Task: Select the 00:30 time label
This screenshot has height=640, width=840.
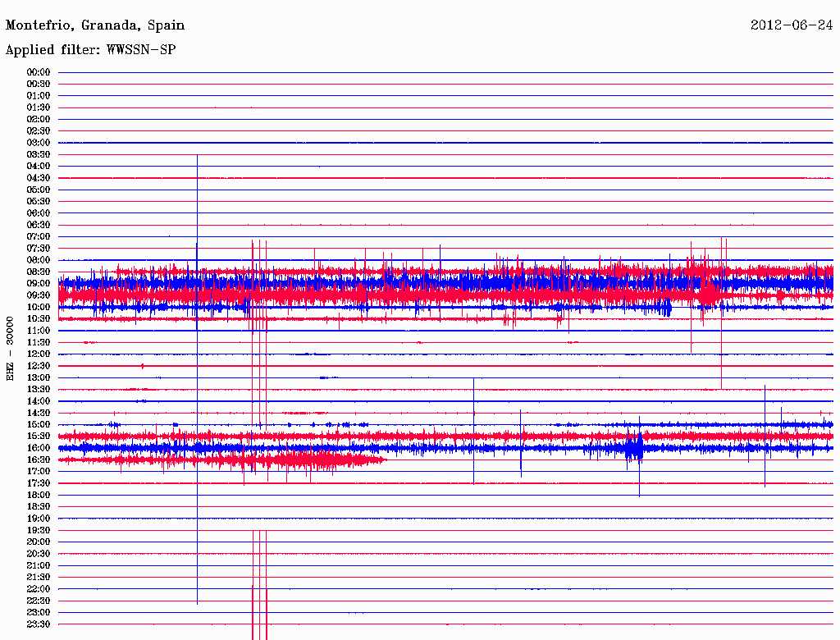Action: coord(38,84)
